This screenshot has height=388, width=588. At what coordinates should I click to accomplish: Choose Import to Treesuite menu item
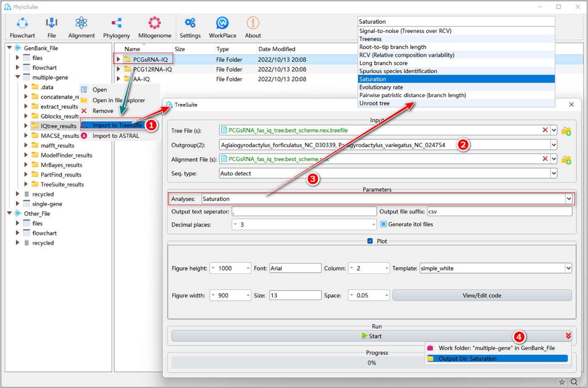coord(117,125)
